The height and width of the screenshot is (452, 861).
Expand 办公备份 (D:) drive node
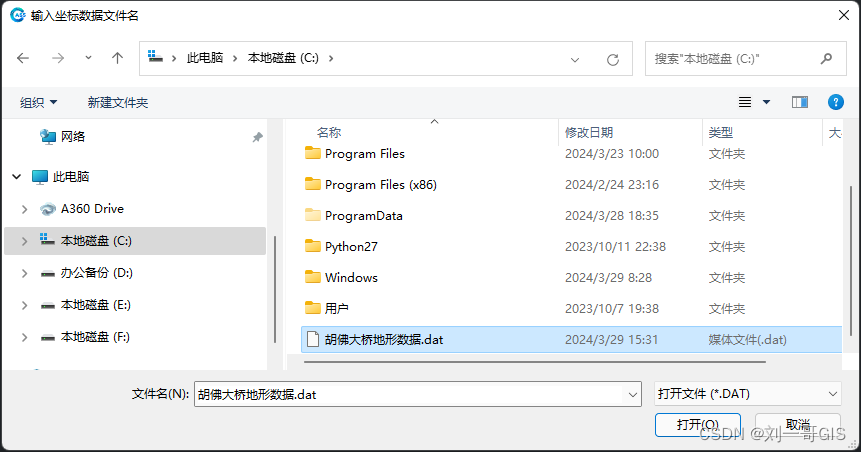pyautogui.click(x=24, y=273)
